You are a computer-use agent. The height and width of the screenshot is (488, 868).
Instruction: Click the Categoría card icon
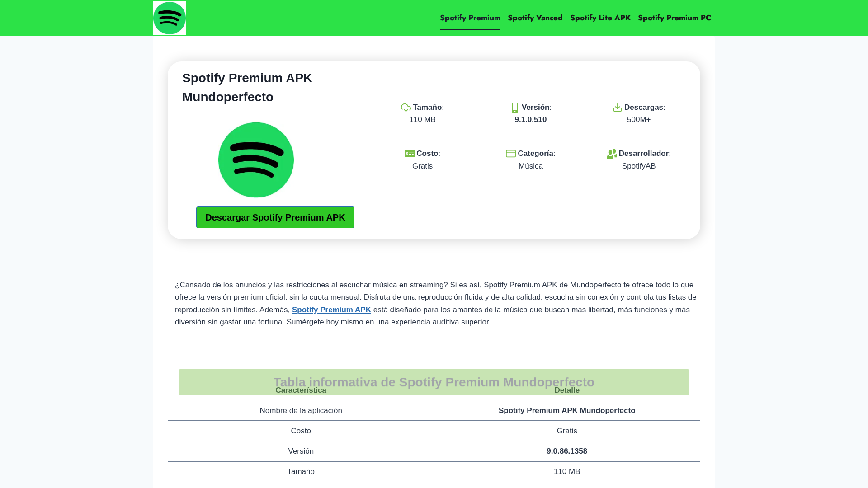[x=511, y=154]
